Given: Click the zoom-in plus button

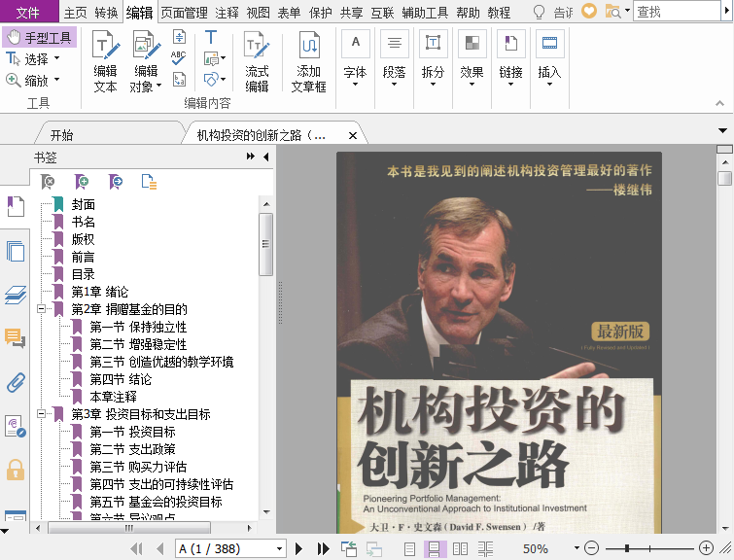Looking at the screenshot, I should pos(706,549).
